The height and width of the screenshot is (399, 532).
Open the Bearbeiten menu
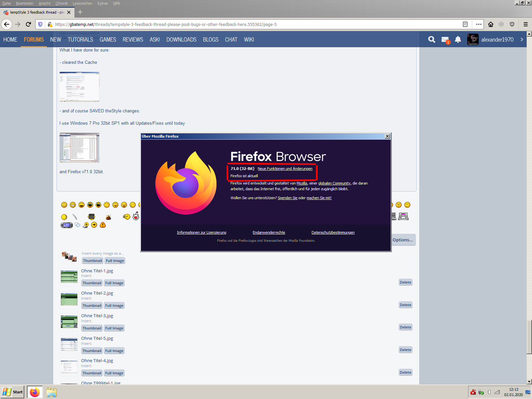click(x=25, y=3)
